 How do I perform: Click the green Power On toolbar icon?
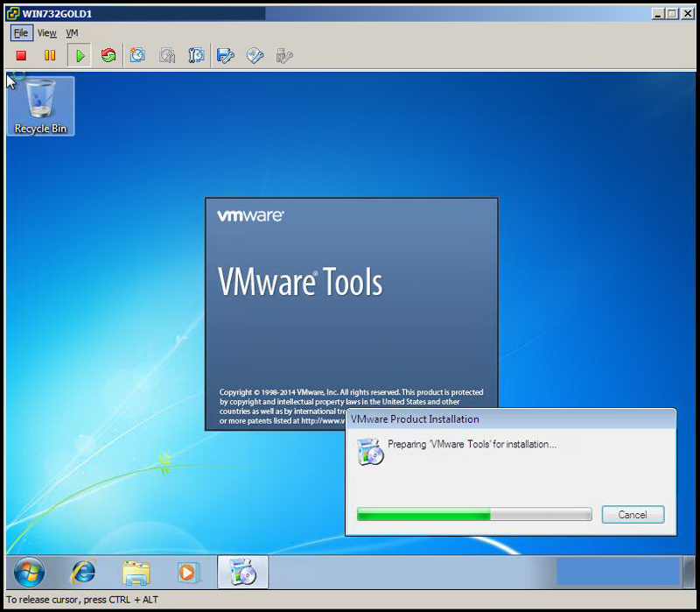(x=80, y=55)
